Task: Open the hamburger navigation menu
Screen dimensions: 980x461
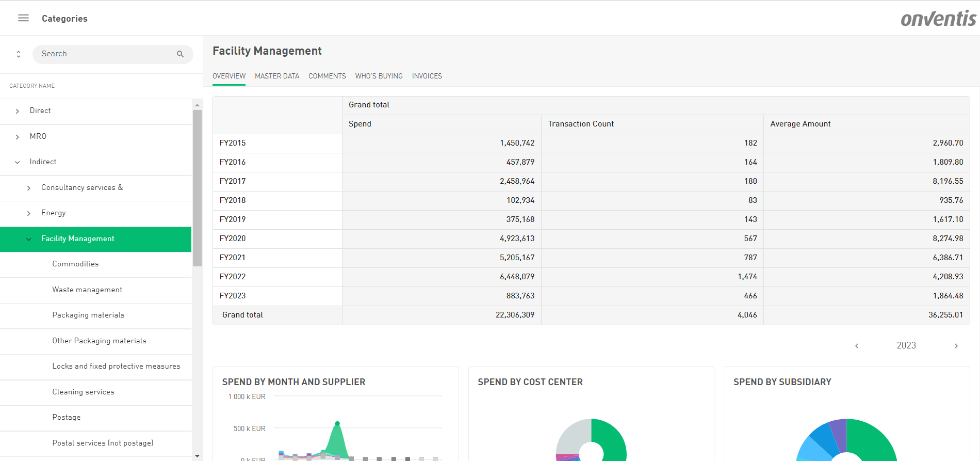Action: (23, 18)
